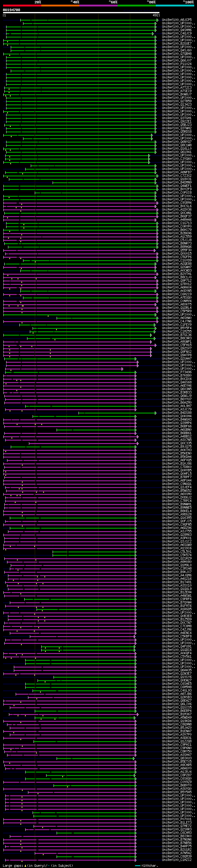Image resolution: width=197 pixels, height=868 pixels.
Task: Click the cyan ~100% legend color bar
Action: coord(175,6)
